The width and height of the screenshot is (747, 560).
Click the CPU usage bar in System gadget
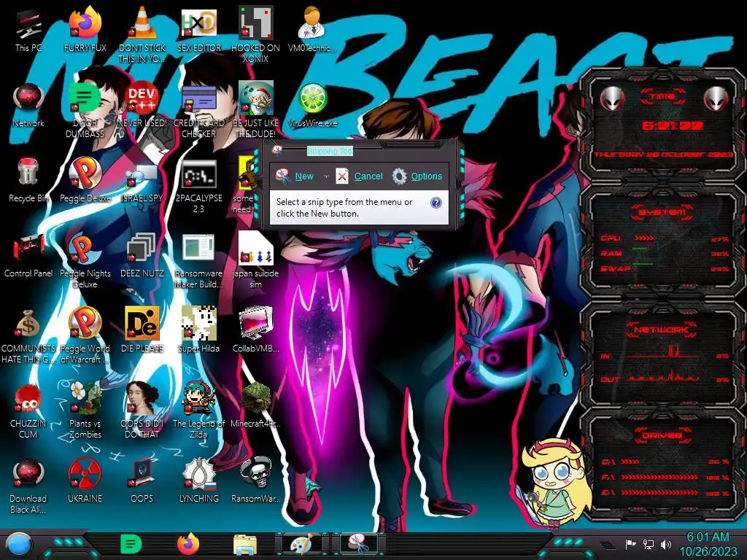coord(644,238)
